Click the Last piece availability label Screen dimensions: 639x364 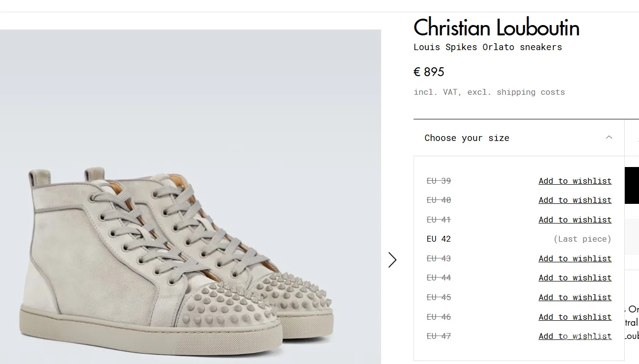582,239
